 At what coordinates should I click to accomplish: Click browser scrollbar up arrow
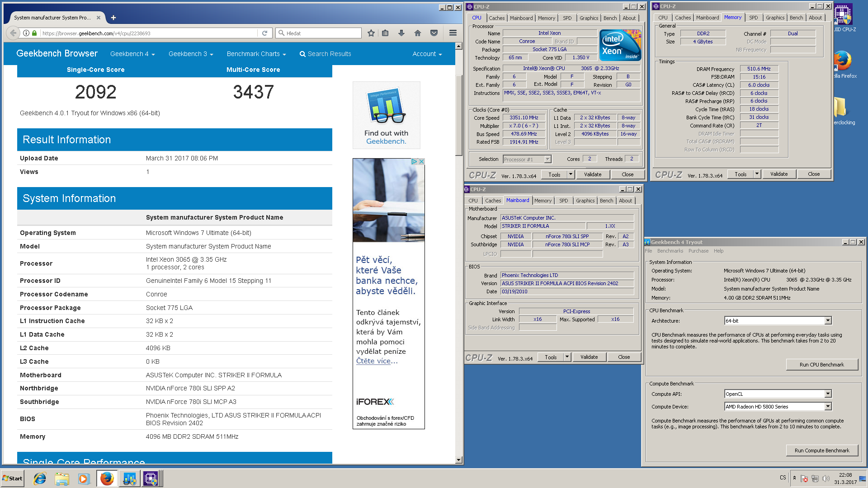(459, 46)
